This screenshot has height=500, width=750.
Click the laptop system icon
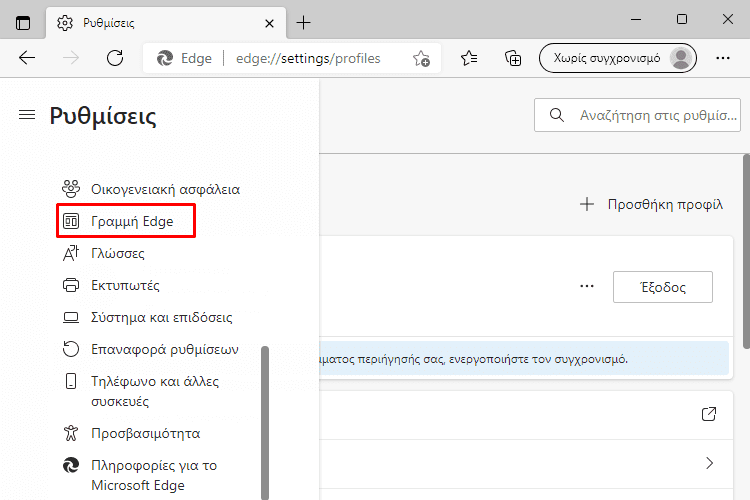(x=71, y=318)
